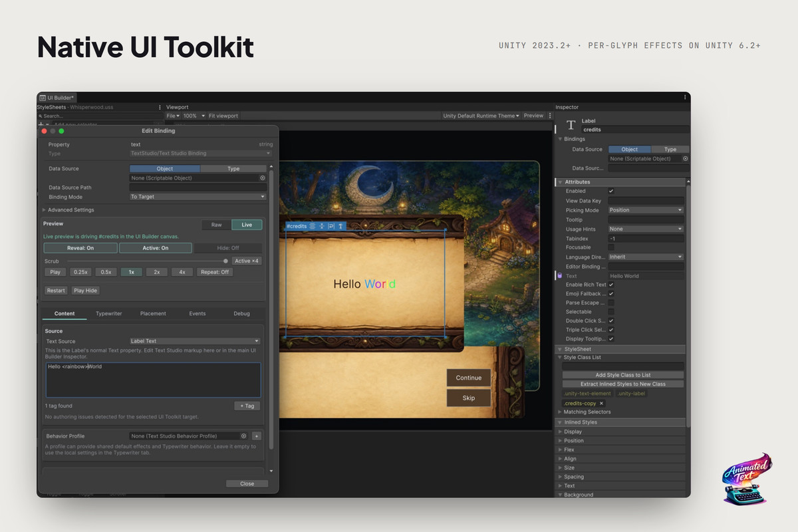This screenshot has height=532, width=798.
Task: Set playback speed to 0.25x
Action: pos(81,272)
